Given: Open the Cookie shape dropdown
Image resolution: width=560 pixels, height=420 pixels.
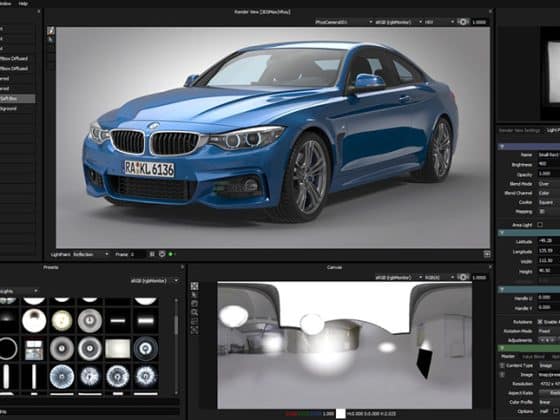Looking at the screenshot, I should (549, 202).
